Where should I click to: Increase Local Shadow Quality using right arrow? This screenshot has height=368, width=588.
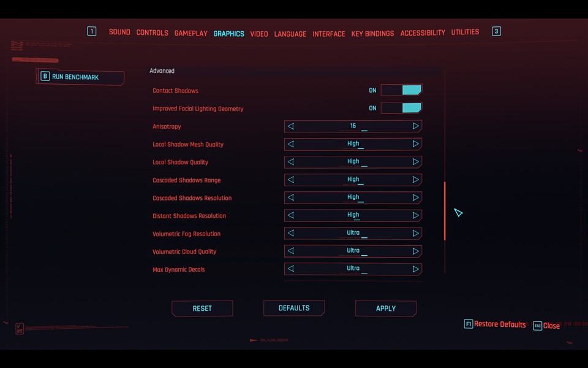tap(415, 162)
